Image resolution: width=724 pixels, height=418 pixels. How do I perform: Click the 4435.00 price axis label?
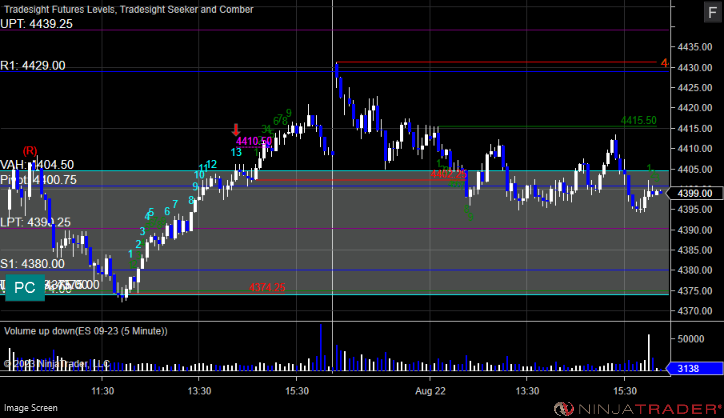[x=694, y=47]
